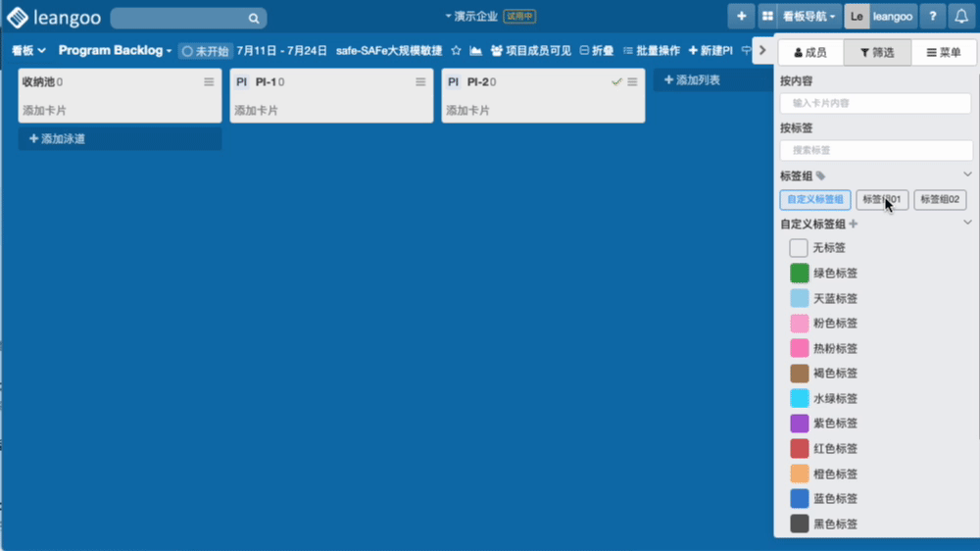The image size is (980, 551).
Task: Click the search magnifier icon
Action: click(253, 19)
